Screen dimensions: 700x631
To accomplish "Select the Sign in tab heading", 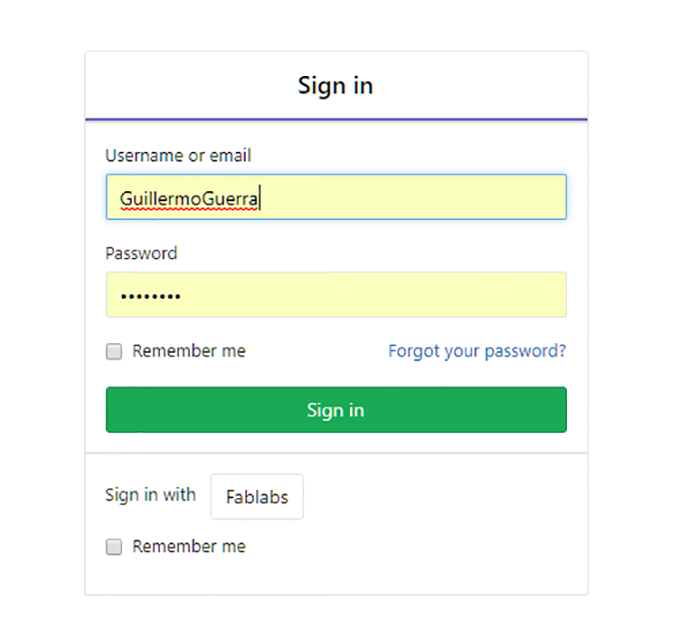I will [336, 86].
